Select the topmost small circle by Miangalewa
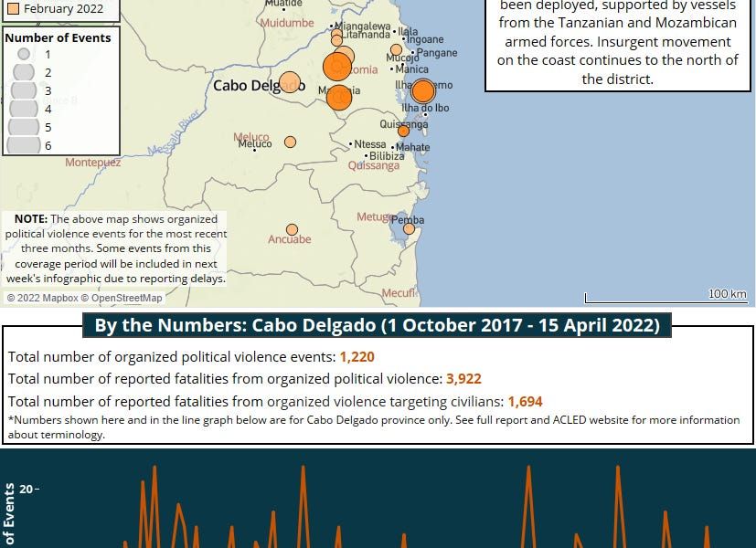The width and height of the screenshot is (756, 548). point(336,34)
